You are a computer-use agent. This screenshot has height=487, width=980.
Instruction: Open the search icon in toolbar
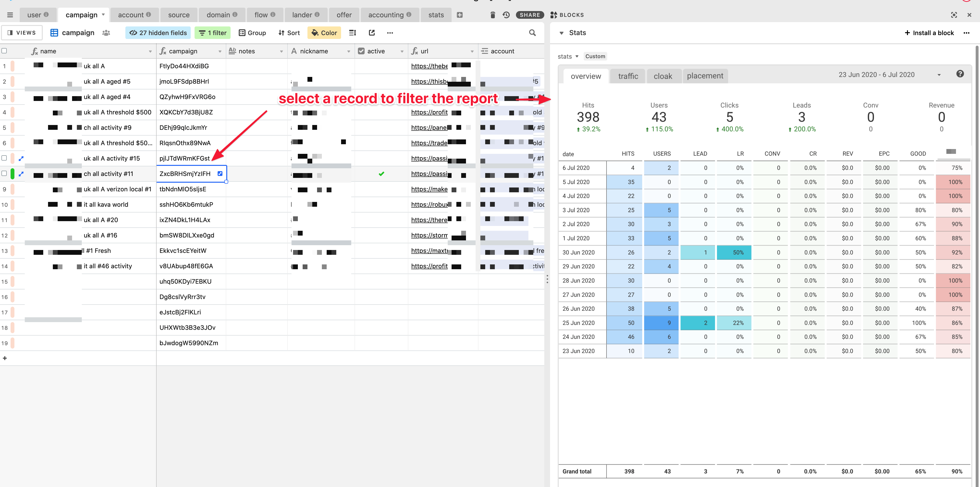(x=532, y=33)
